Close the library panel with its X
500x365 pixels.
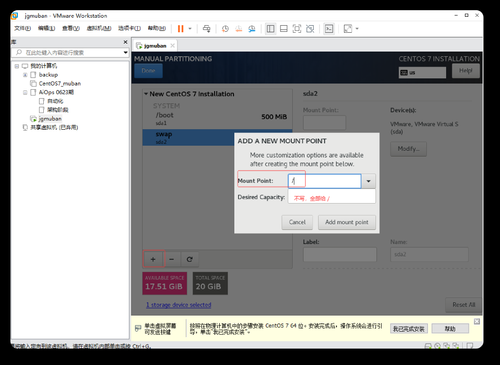pyautogui.click(x=125, y=42)
